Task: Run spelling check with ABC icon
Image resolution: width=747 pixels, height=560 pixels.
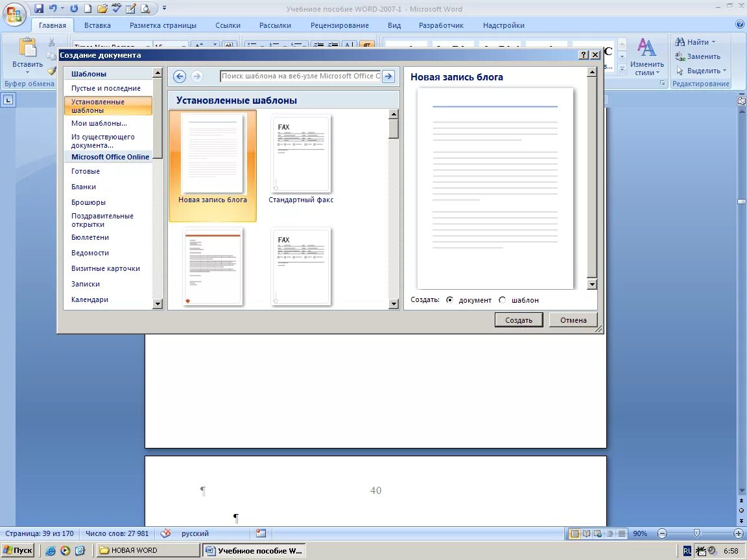Action: (x=116, y=8)
